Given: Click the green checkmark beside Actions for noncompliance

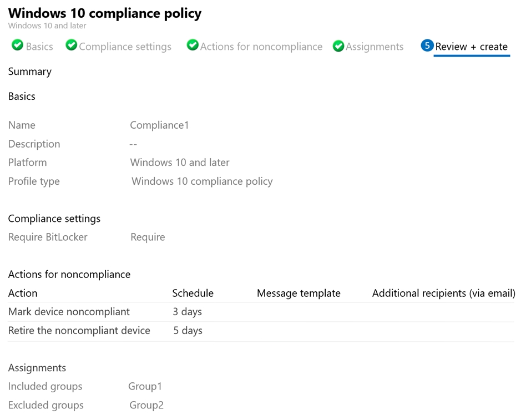Looking at the screenshot, I should [x=193, y=44].
